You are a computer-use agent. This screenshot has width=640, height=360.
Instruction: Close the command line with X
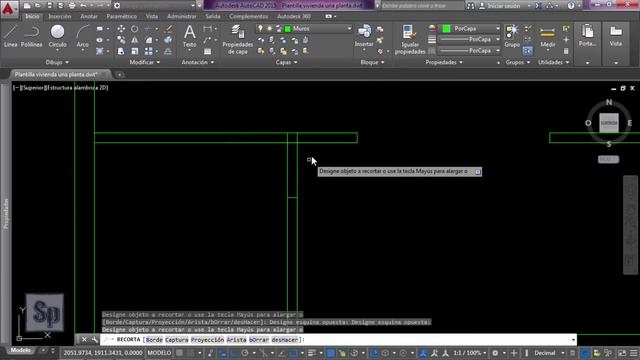84,340
